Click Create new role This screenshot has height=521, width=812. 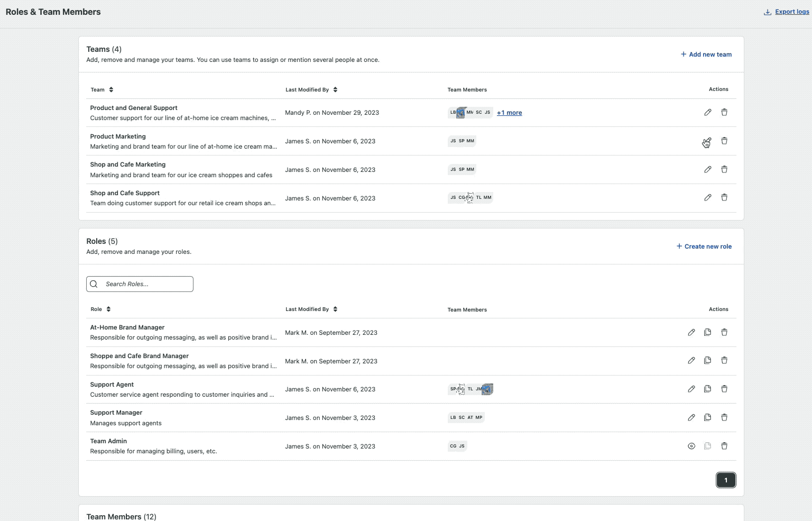pos(704,246)
